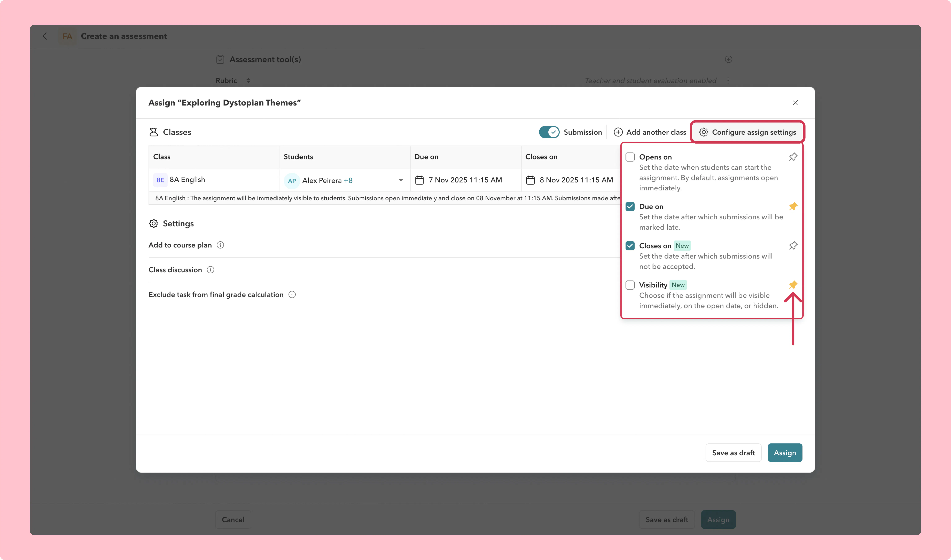This screenshot has height=560, width=951.
Task: Open Configure assign settings
Action: (x=747, y=132)
